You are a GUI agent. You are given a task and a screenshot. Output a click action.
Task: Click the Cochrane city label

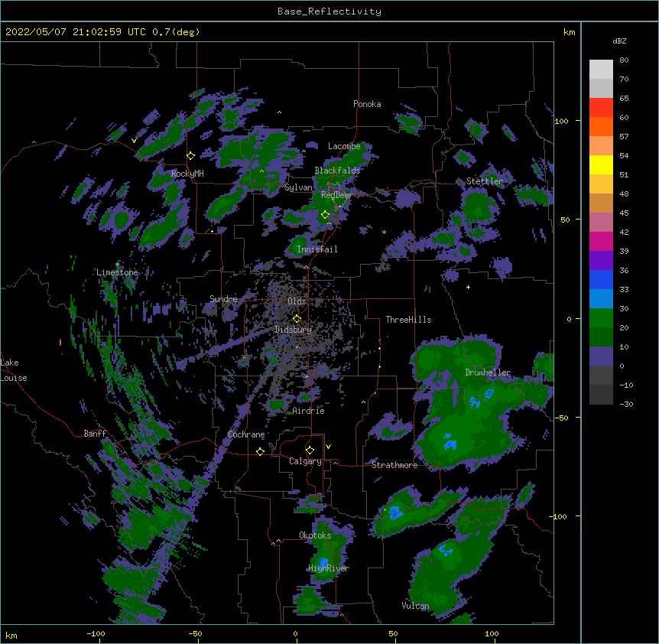[x=246, y=434]
